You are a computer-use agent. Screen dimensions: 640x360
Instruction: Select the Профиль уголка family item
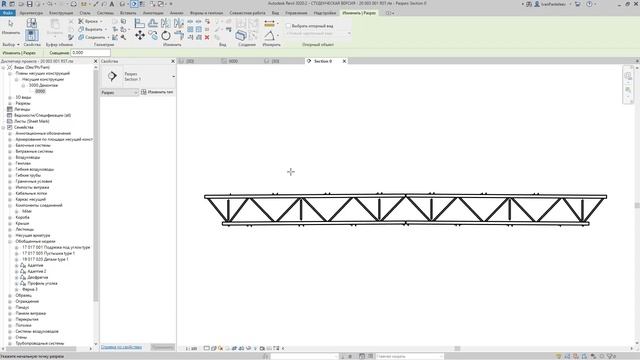[x=42, y=283]
